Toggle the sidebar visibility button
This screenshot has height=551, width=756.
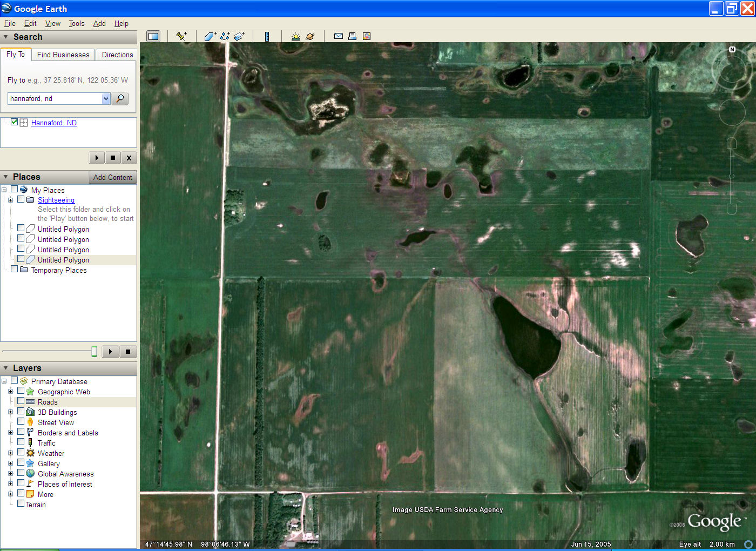coord(153,36)
